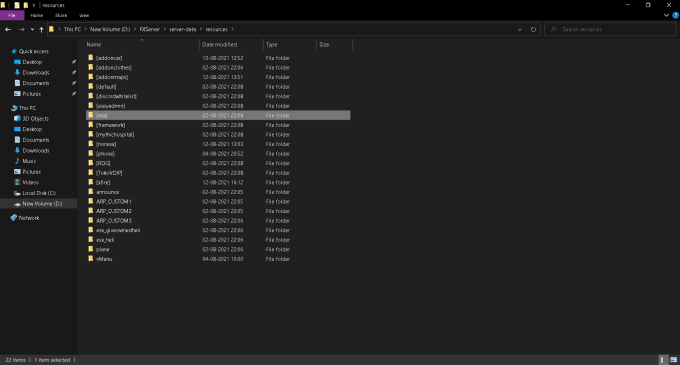Image resolution: width=680 pixels, height=365 pixels.
Task: Open Music in the sidebar
Action: (x=29, y=161)
